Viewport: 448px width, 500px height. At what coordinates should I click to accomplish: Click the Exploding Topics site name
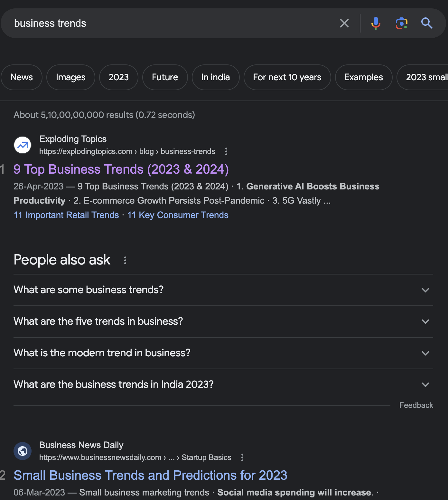click(73, 139)
